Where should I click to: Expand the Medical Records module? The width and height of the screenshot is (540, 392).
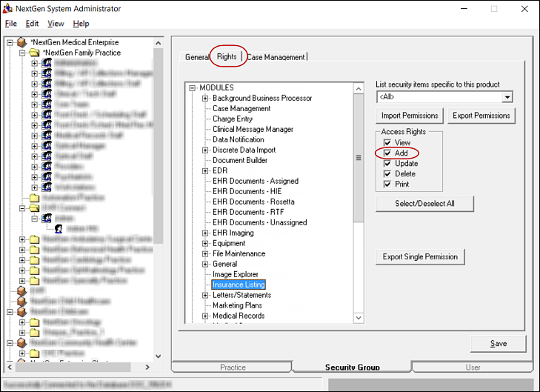point(205,316)
